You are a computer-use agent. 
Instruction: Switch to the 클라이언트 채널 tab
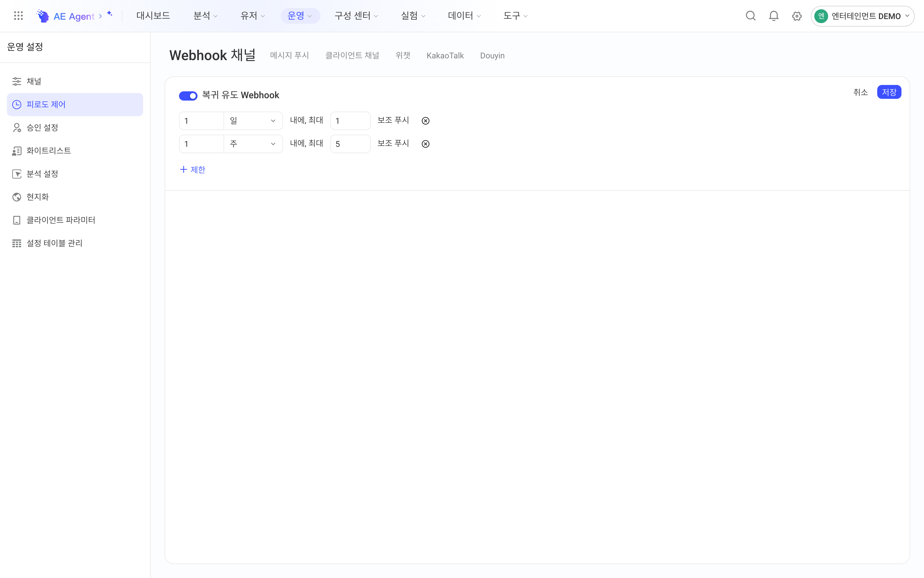352,55
